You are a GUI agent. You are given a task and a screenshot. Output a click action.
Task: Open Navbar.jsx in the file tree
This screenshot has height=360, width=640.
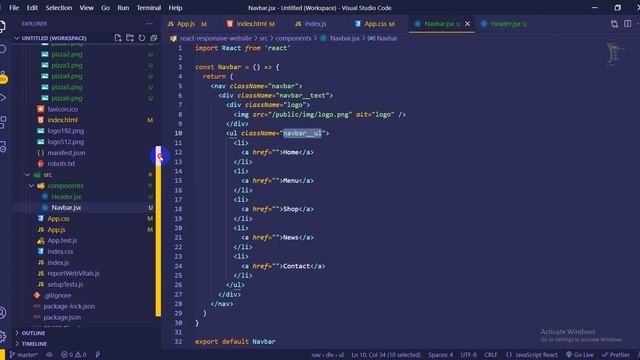[66, 208]
